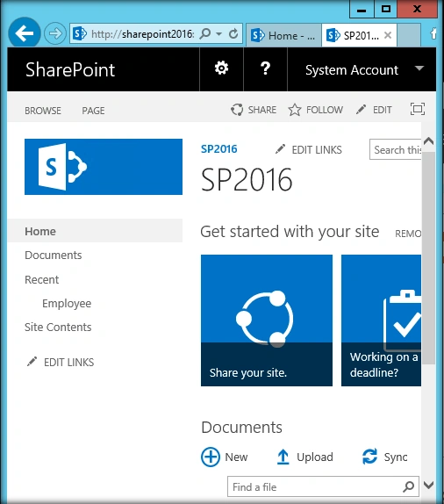
Task: Click the Upload arrow icon
Action: tap(283, 457)
